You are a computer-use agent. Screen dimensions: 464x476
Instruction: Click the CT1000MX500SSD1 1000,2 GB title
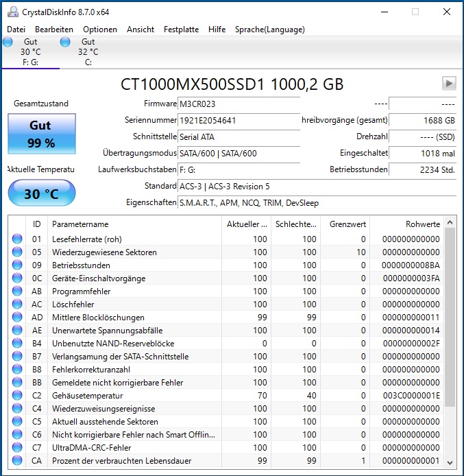click(x=232, y=84)
